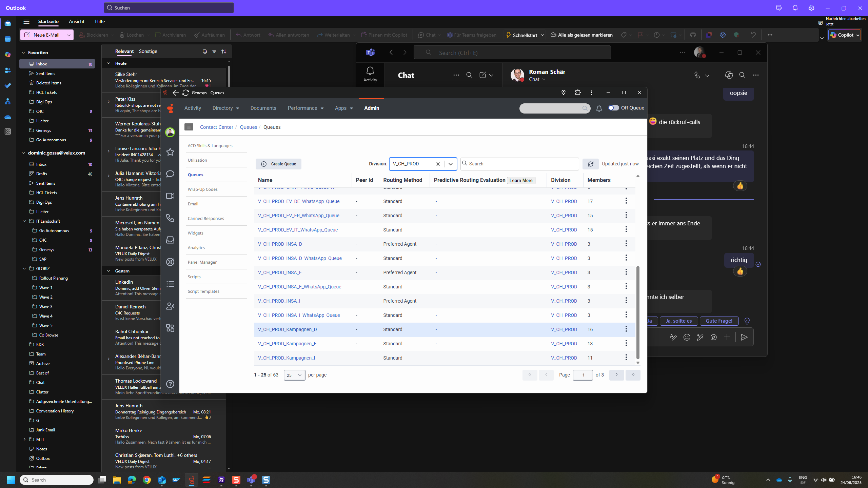Click the refresh button beside Updated just now

[x=590, y=164]
